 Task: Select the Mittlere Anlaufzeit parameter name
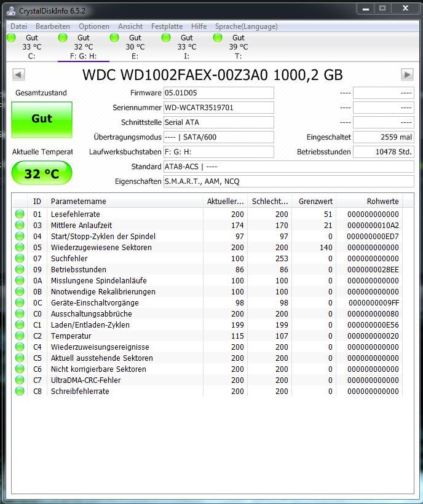82,225
